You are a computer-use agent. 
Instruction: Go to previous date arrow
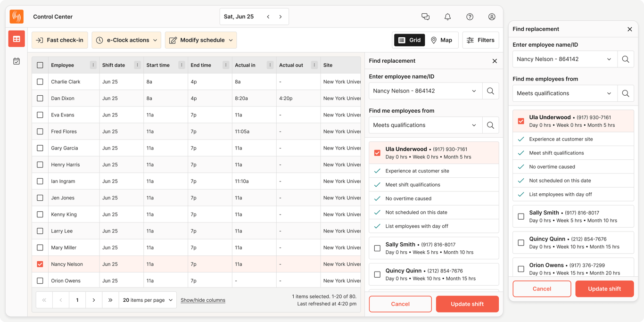pyautogui.click(x=268, y=17)
